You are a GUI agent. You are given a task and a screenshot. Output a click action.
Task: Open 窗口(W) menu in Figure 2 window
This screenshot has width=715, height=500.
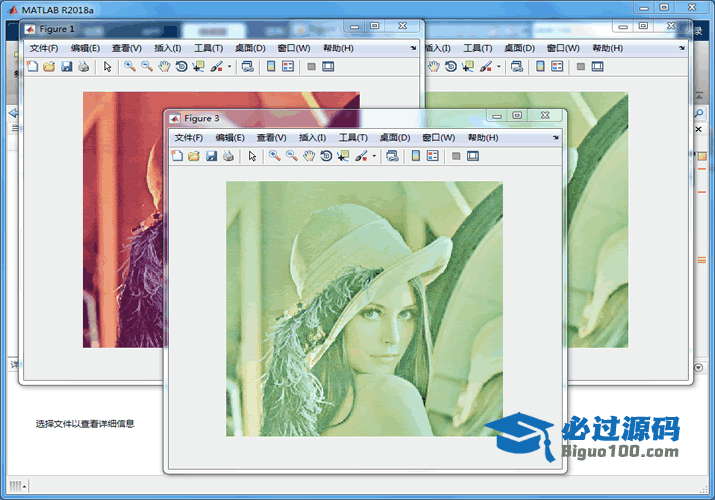click(x=563, y=48)
